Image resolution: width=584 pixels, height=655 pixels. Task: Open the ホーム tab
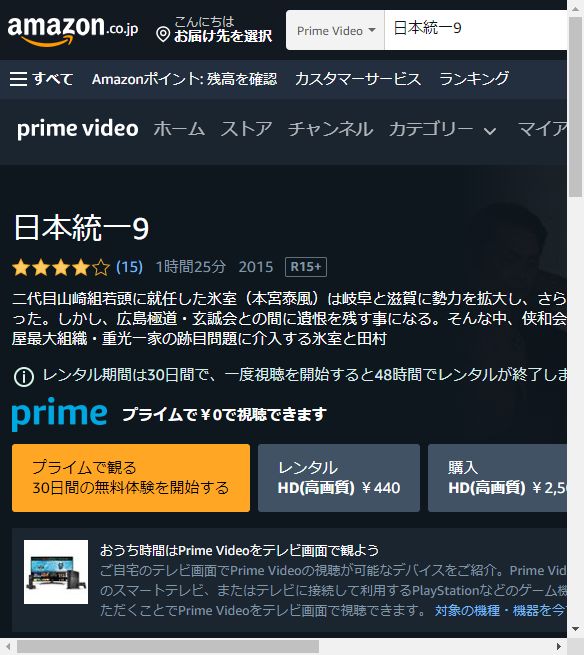[179, 129]
